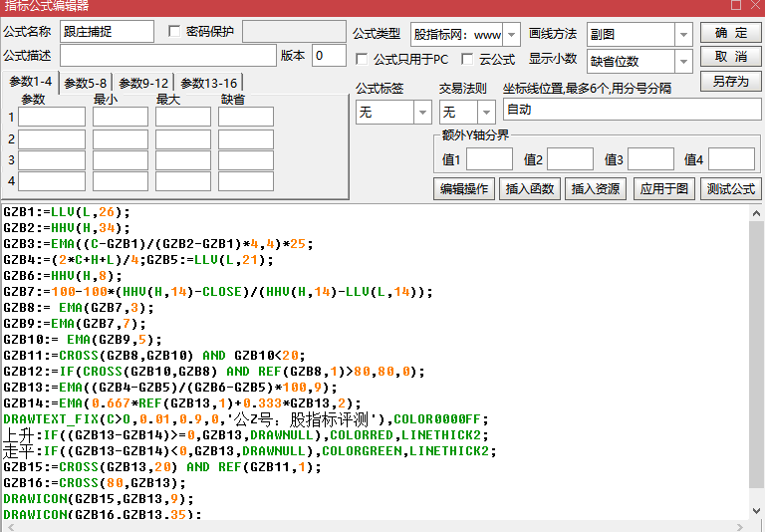Close the 指标公式编辑器 window
Screen dimensions: 765x532
(x=755, y=5)
